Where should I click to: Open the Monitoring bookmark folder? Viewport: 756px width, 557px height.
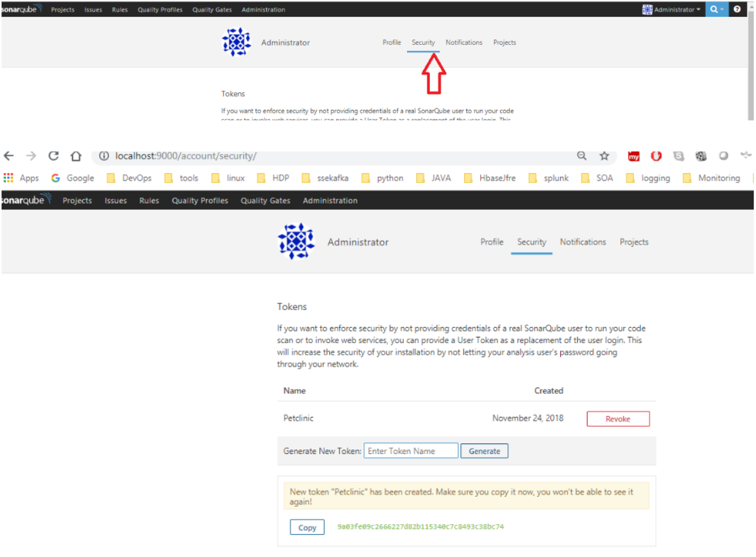click(712, 178)
